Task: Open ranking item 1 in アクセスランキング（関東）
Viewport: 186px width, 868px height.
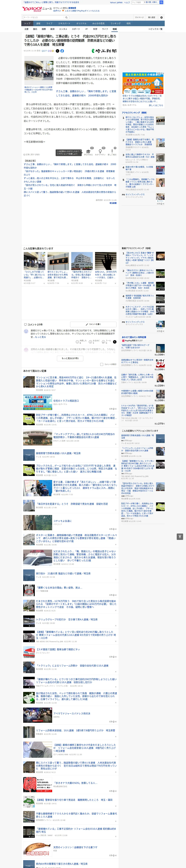Action: 140,125
